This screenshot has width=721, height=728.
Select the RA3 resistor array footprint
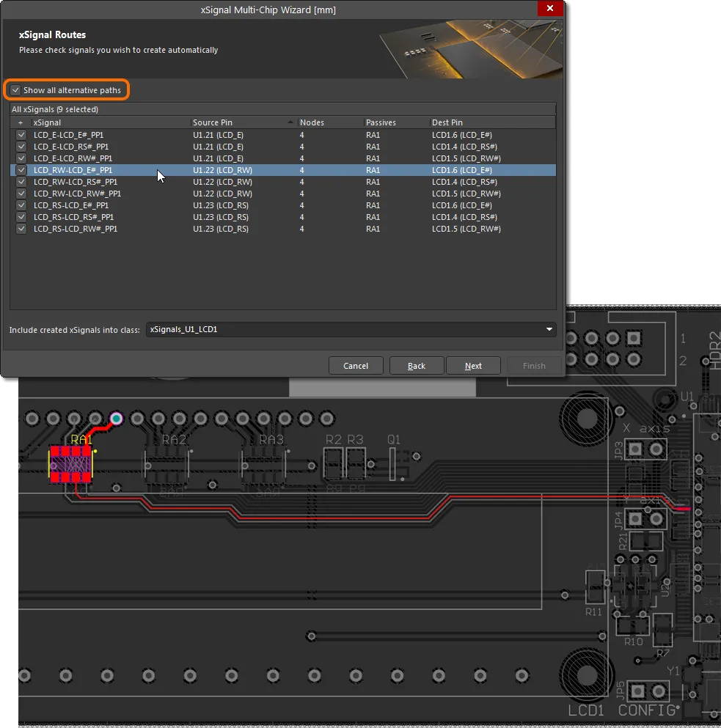[x=263, y=464]
